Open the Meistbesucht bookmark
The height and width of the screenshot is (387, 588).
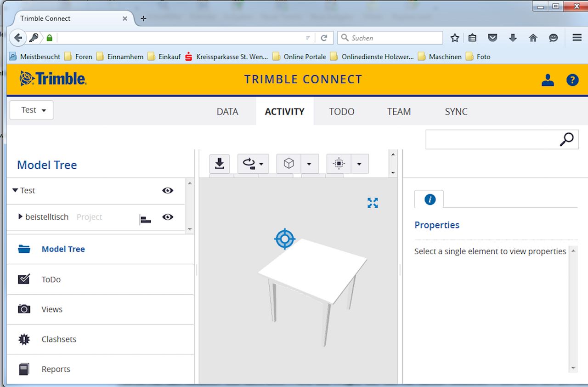tap(35, 57)
